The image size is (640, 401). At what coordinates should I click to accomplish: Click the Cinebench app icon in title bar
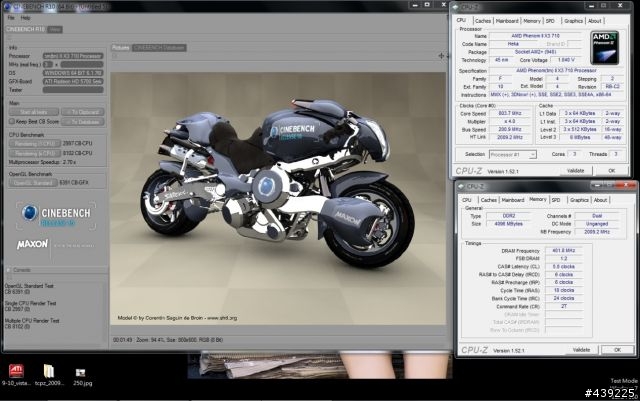pyautogui.click(x=7, y=7)
